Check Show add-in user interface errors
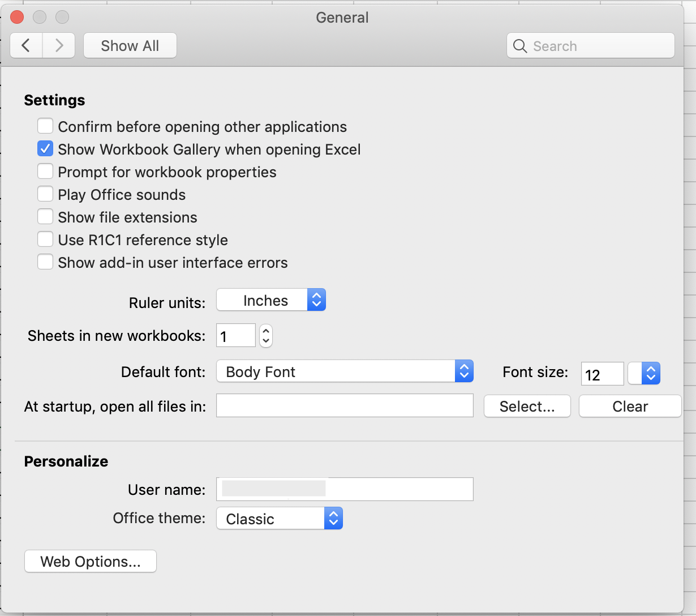Screen dimensions: 696x616 [45, 262]
